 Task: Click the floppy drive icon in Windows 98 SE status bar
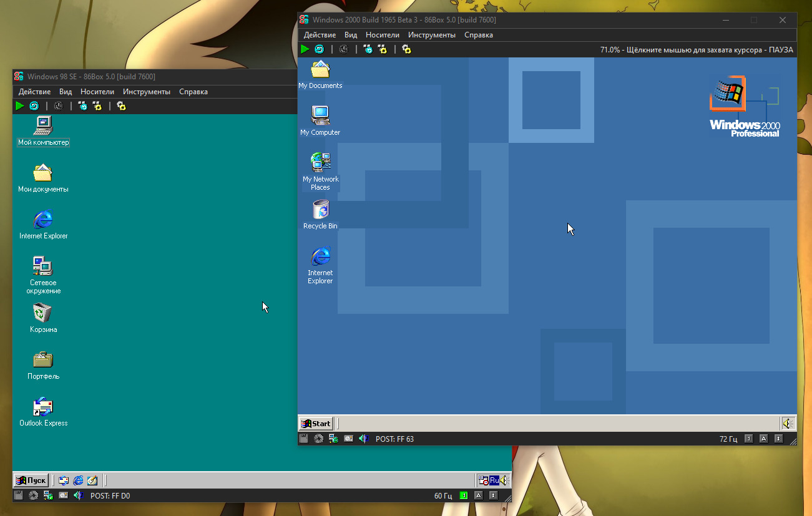tap(19, 495)
